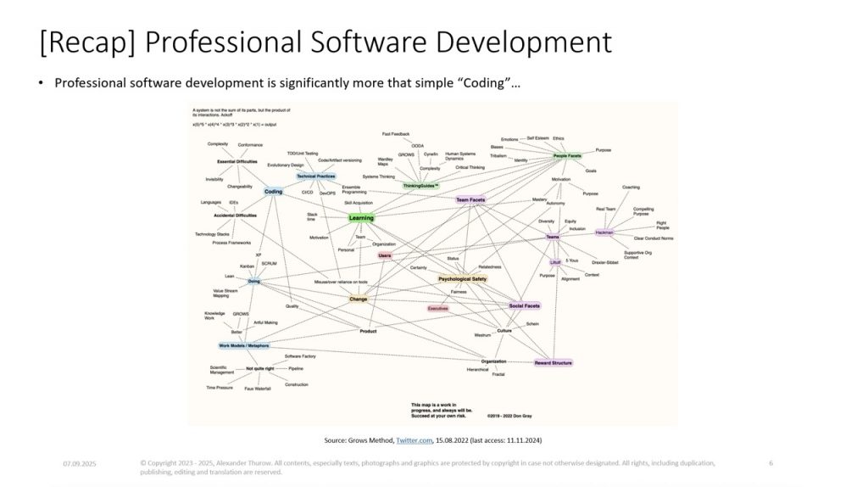868x487 pixels.
Task: Click the pink Executives node
Action: click(x=437, y=308)
